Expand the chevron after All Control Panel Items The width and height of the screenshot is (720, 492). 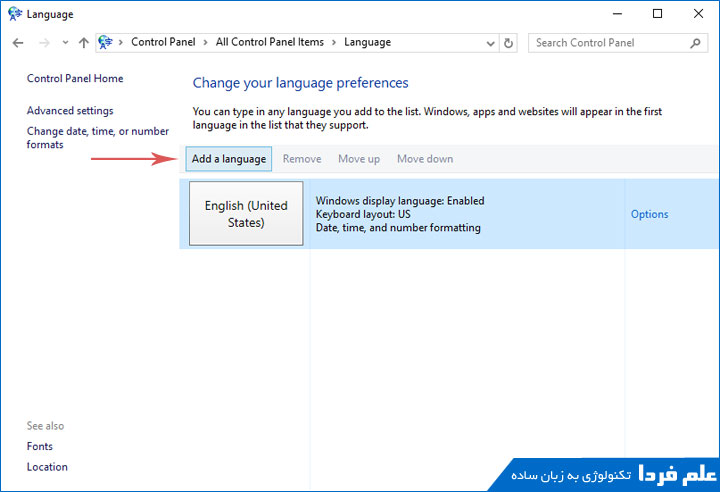click(335, 43)
